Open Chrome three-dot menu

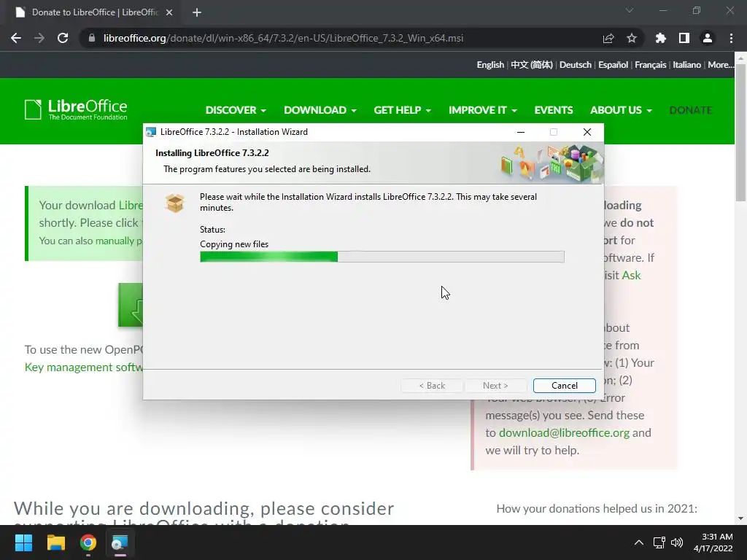click(x=731, y=38)
